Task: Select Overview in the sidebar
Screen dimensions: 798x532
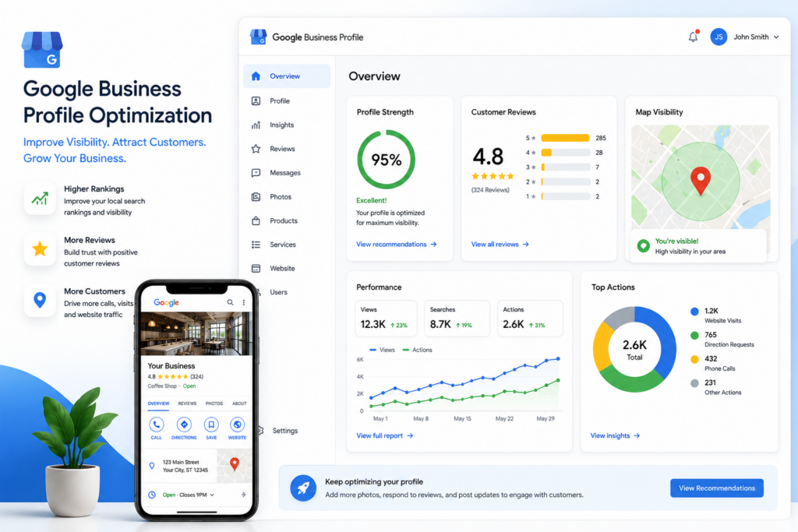Action: tap(287, 76)
